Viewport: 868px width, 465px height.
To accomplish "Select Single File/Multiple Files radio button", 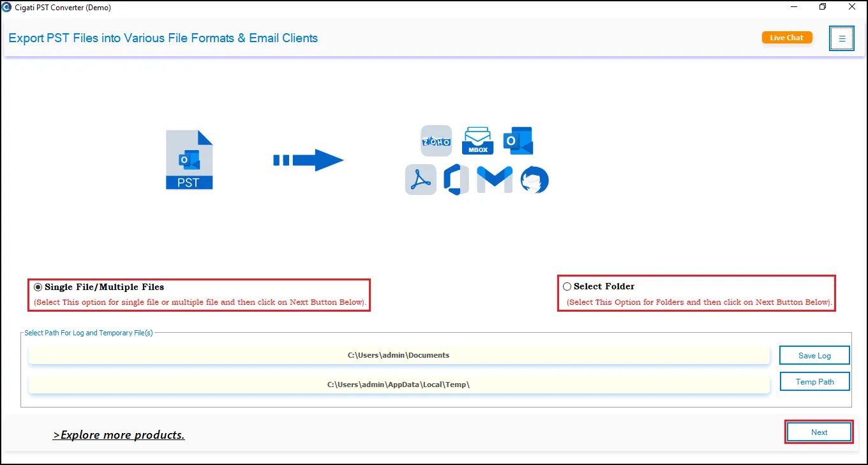I will 38,287.
